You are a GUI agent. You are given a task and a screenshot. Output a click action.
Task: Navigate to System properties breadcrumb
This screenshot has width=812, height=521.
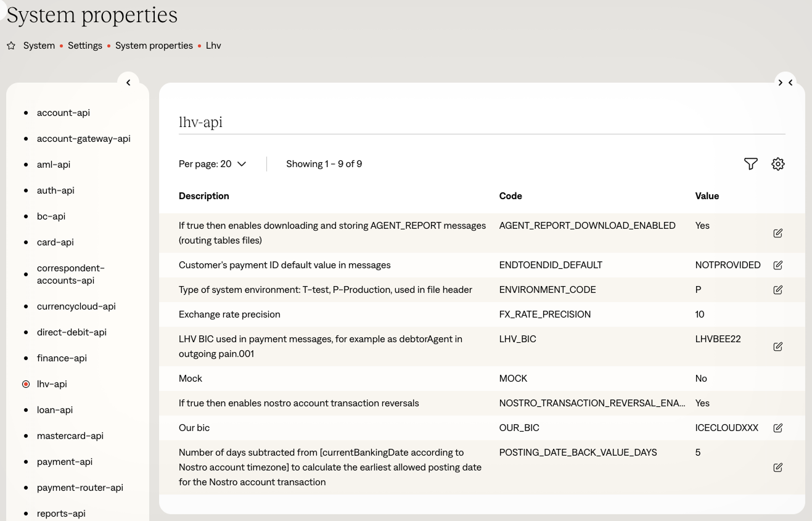(154, 46)
